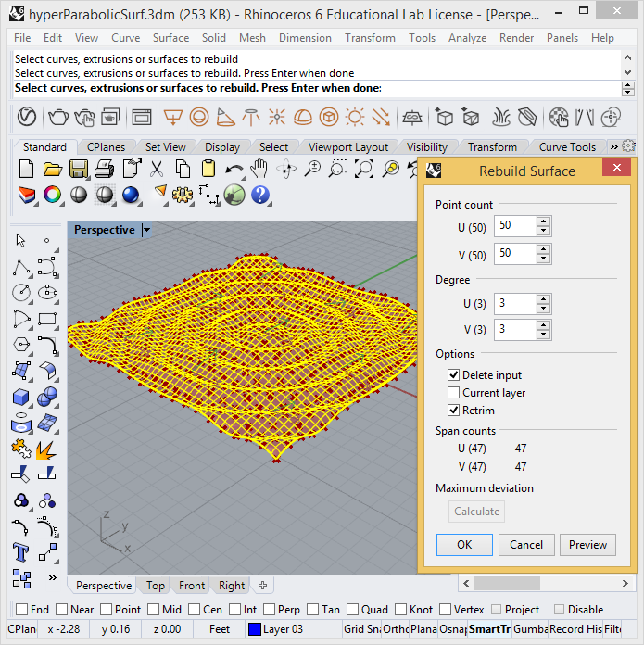Click the blue rendered sphere icon
This screenshot has height=645, width=644.
131,195
